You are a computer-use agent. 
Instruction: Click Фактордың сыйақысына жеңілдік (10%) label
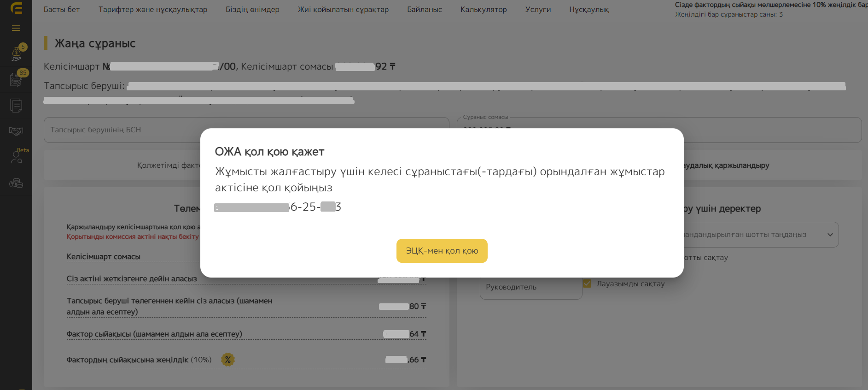139,360
